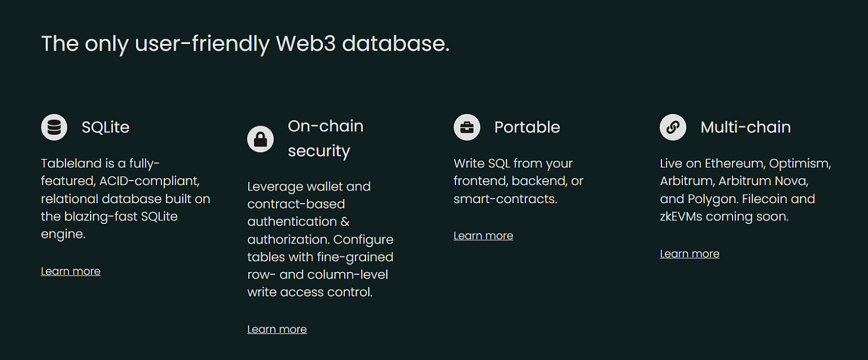The image size is (868, 360).
Task: Select the SQLite heading text
Action: [105, 127]
